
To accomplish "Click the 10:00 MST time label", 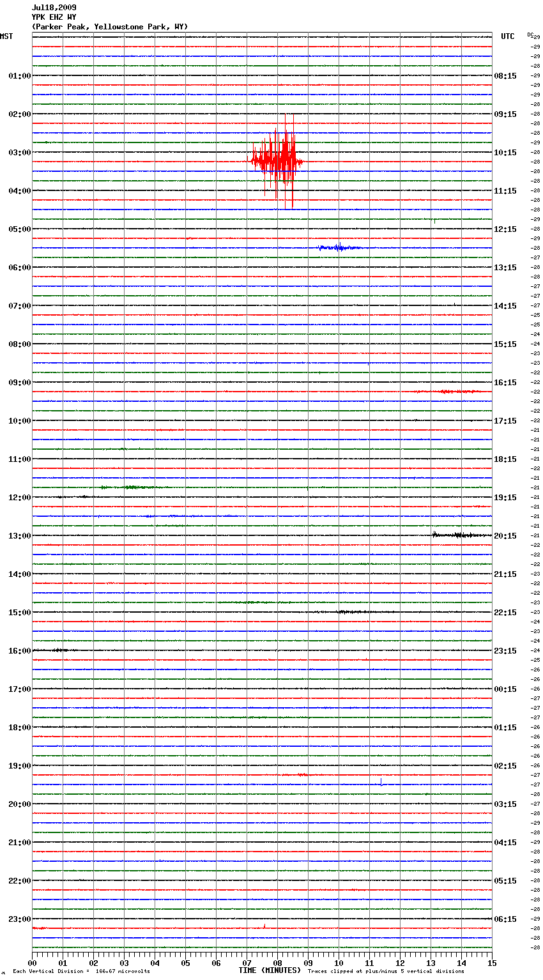I will 20,421.
